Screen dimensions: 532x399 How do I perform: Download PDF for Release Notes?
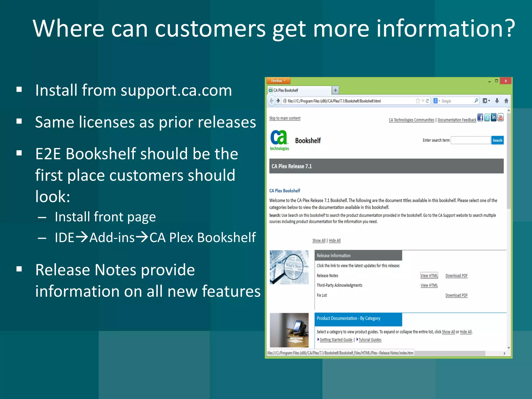(x=456, y=276)
